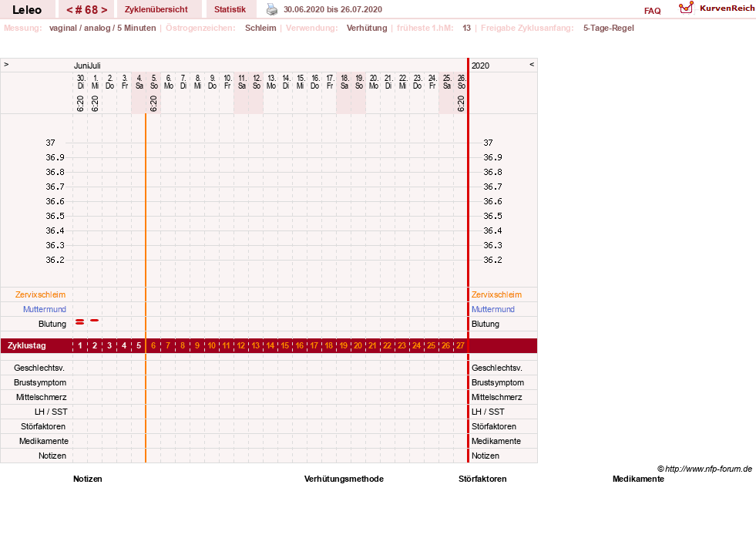Viewport: 756px width, 555px height.
Task: Click the right-side Muttermund label
Action: point(492,309)
